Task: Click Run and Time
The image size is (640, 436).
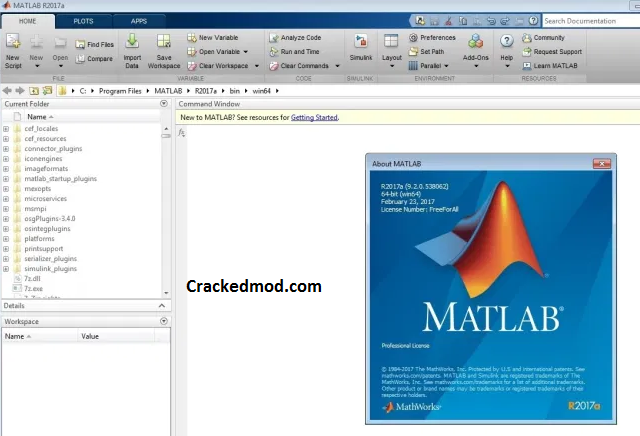Action: 294,52
